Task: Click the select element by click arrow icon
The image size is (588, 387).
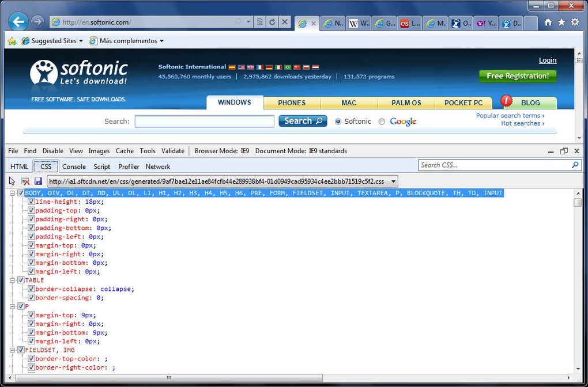Action: click(x=12, y=181)
